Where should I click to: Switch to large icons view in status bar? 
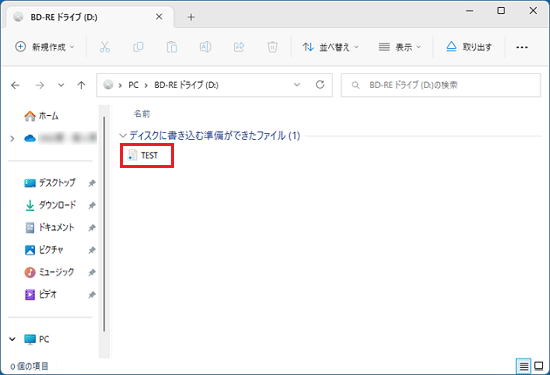[x=539, y=367]
